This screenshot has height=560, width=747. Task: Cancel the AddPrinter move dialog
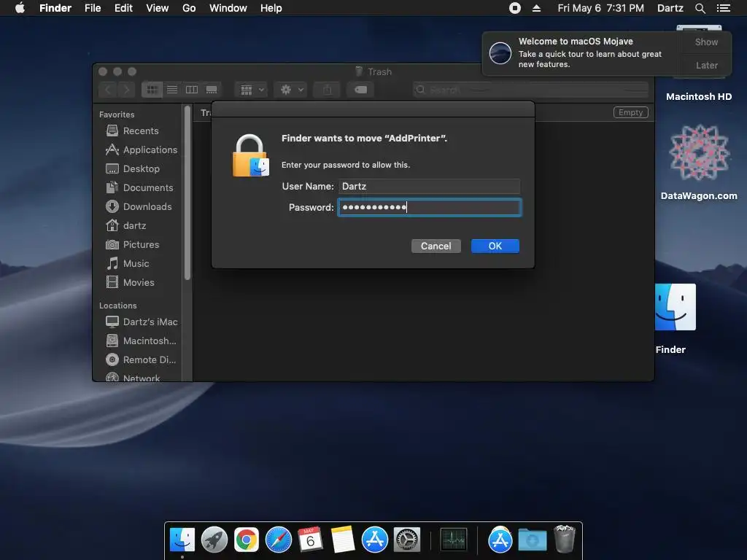pos(436,246)
